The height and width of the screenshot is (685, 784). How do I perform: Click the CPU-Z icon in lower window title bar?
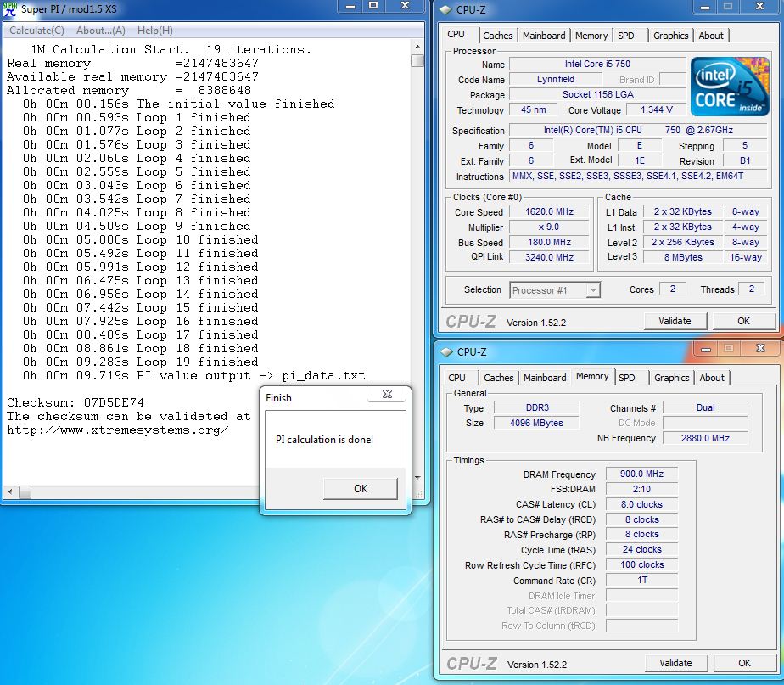(446, 351)
